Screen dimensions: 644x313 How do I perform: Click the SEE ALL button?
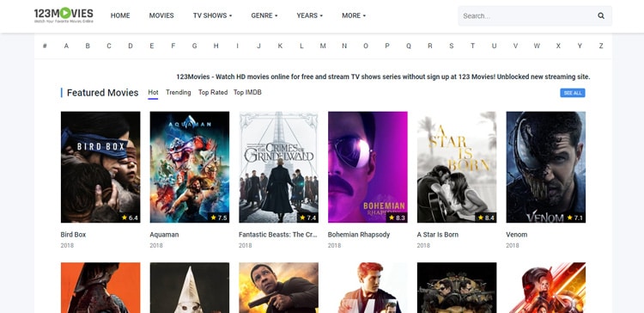tap(573, 93)
